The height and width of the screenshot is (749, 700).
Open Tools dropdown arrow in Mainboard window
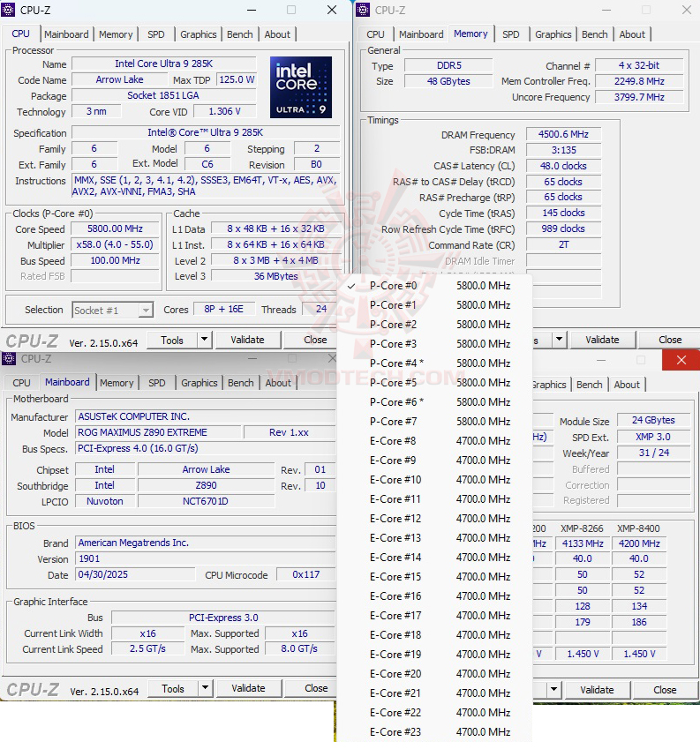click(206, 688)
